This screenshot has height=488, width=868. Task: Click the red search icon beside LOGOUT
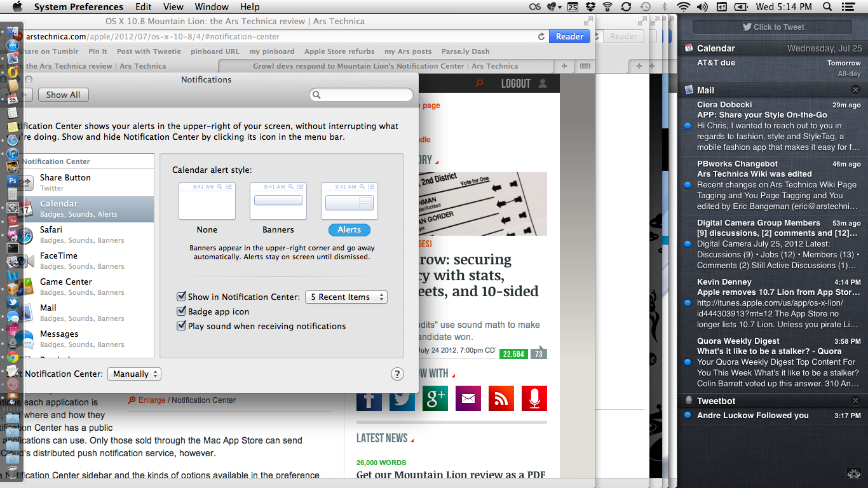click(479, 83)
